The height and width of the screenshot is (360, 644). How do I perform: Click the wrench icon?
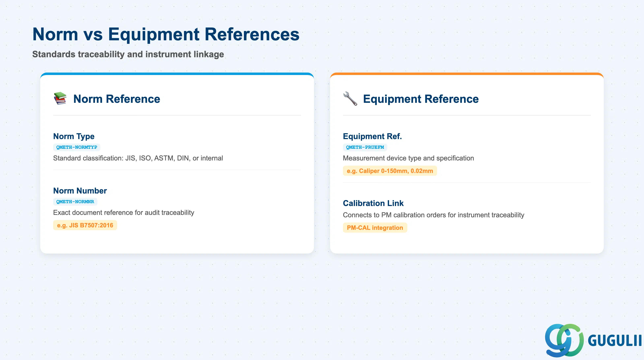point(350,98)
